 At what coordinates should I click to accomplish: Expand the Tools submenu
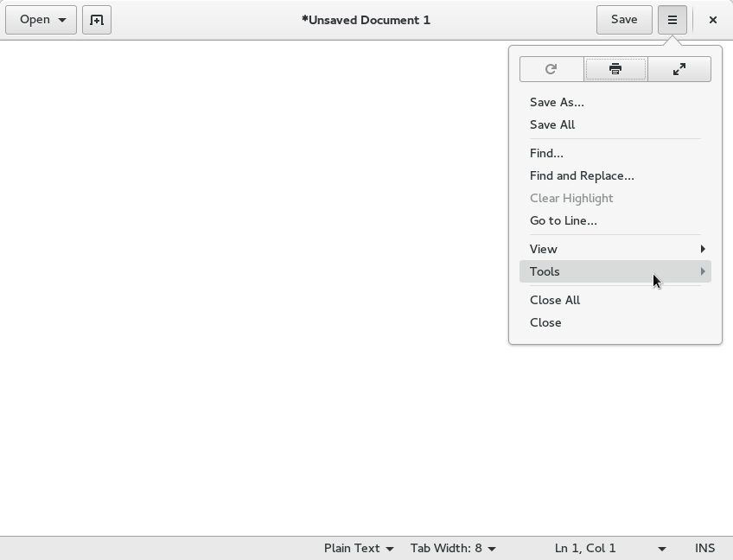(x=615, y=271)
